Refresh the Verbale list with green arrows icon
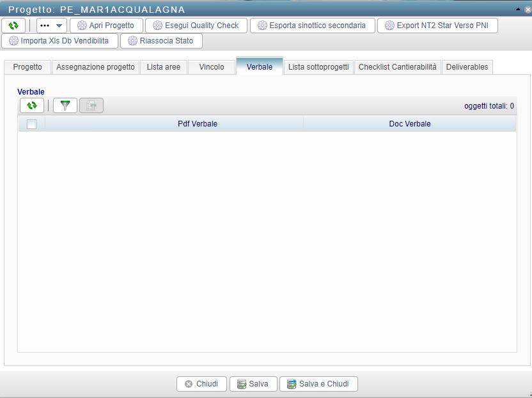Viewport: 532px width, 398px height. pyautogui.click(x=32, y=105)
